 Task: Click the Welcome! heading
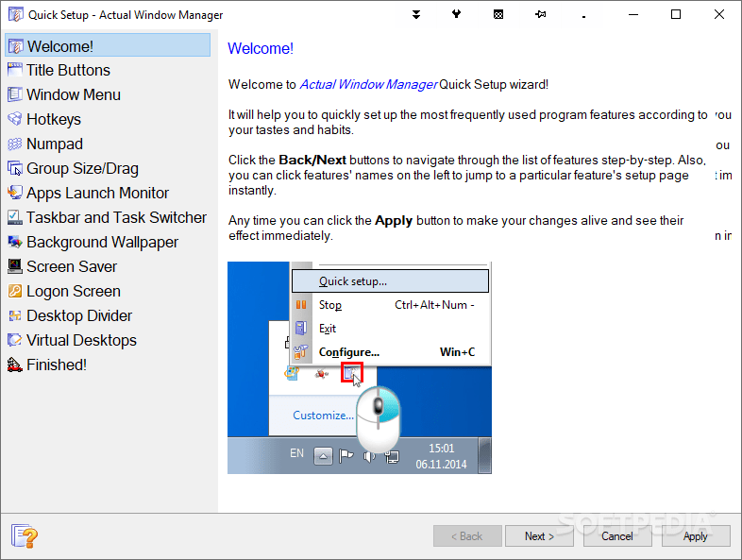coord(261,48)
